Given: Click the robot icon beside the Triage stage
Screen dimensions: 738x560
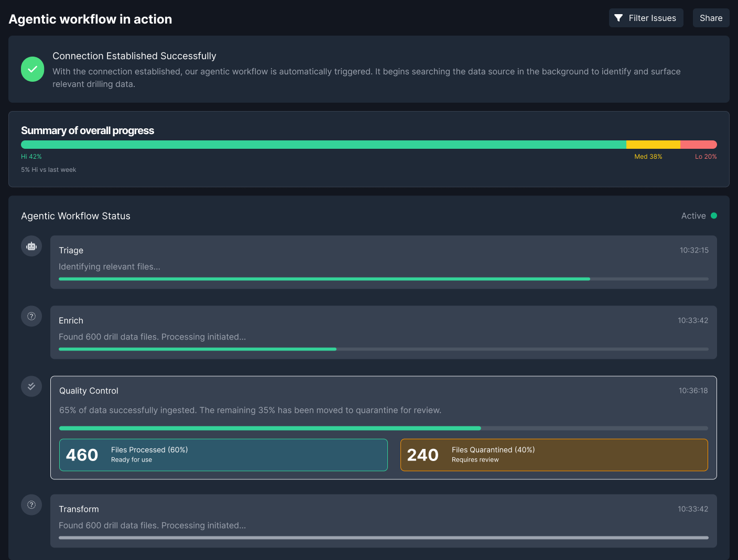Looking at the screenshot, I should (x=31, y=246).
